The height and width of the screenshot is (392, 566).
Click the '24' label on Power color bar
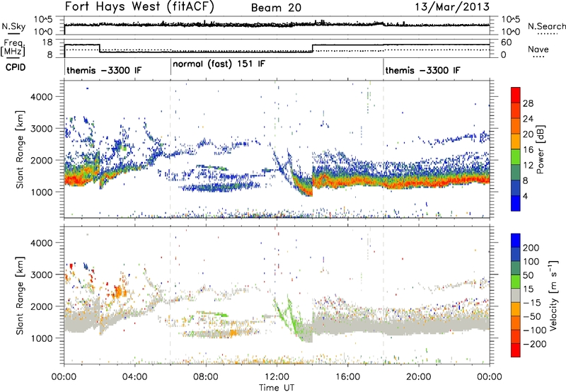[x=528, y=119]
